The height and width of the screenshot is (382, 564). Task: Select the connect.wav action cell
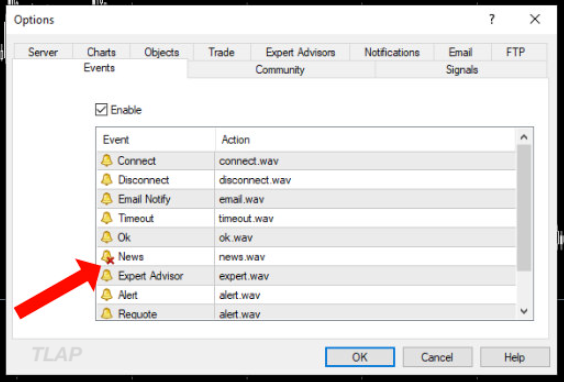tap(365, 161)
